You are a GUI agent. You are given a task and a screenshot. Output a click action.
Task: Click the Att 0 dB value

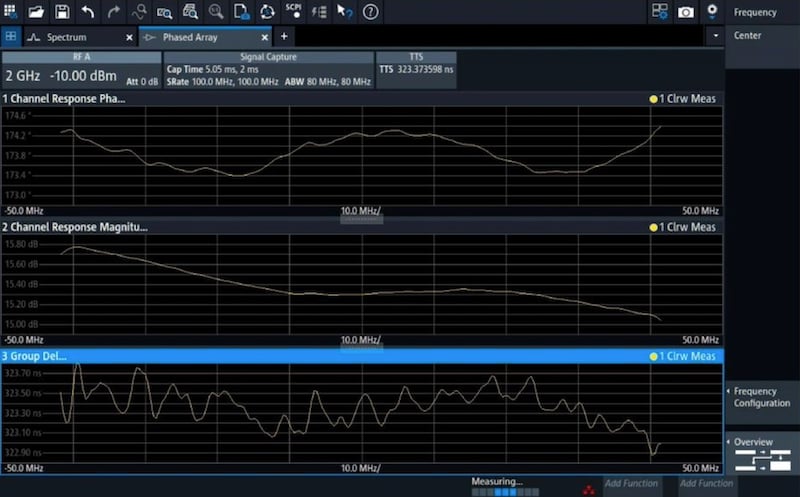[142, 82]
